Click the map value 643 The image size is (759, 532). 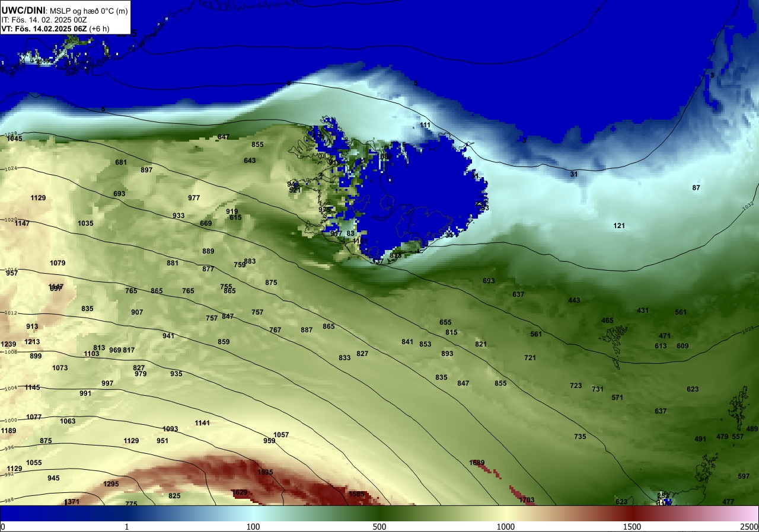pyautogui.click(x=250, y=161)
